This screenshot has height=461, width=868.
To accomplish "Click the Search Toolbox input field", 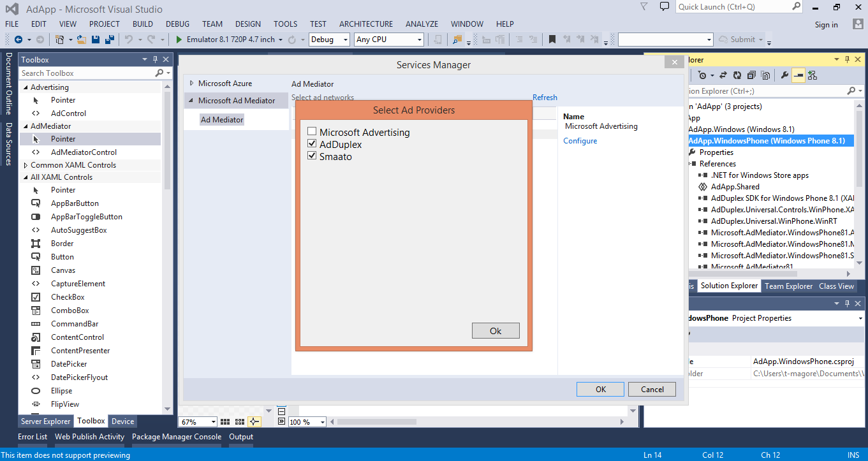I will click(87, 73).
